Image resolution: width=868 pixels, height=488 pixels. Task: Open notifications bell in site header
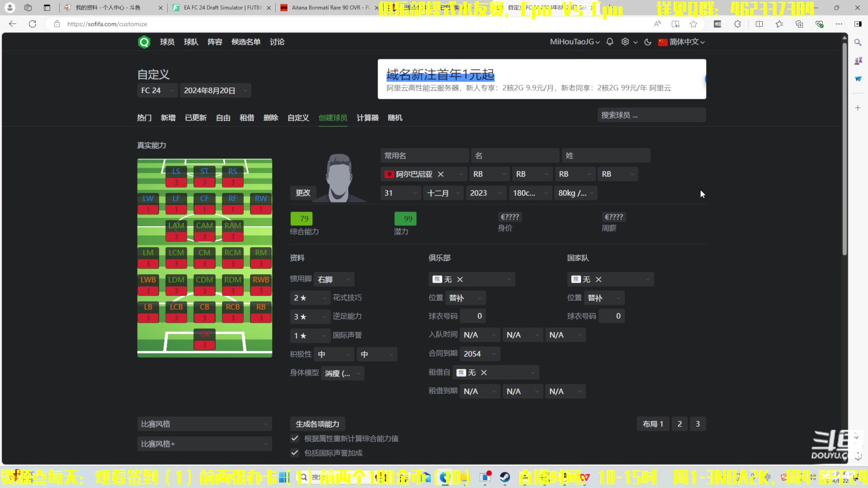(610, 42)
